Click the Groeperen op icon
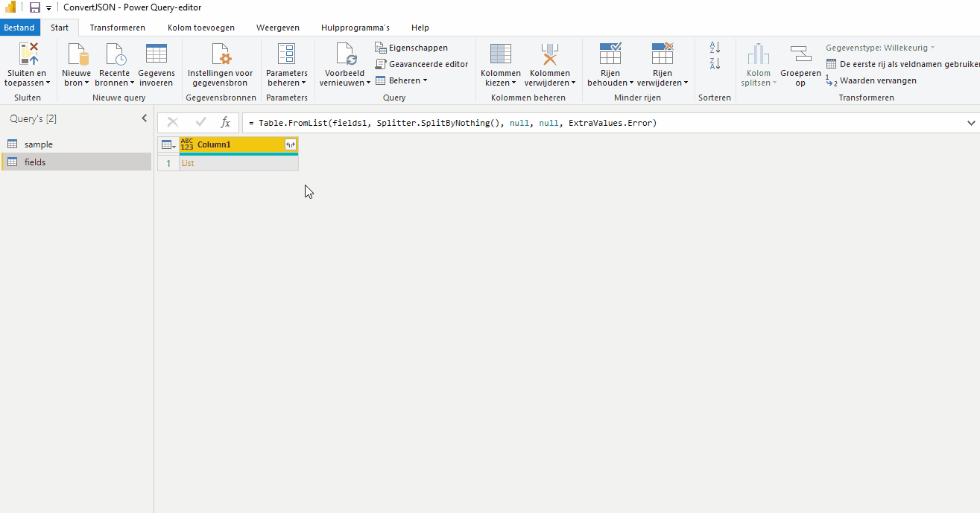This screenshot has width=980, height=513. tap(800, 54)
